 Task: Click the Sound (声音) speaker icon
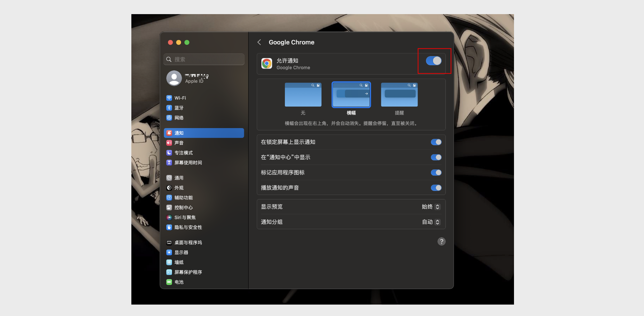[x=169, y=143]
